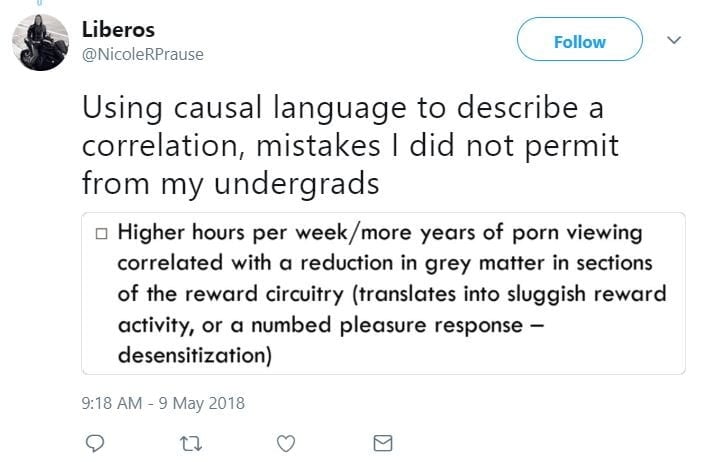Open the Liberos profile avatar
The height and width of the screenshot is (462, 721).
click(x=41, y=42)
